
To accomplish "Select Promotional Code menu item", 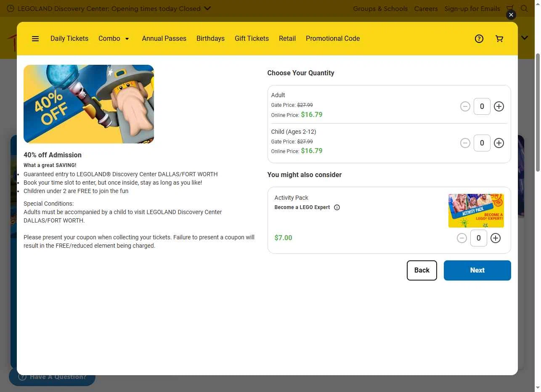I will 333,38.
